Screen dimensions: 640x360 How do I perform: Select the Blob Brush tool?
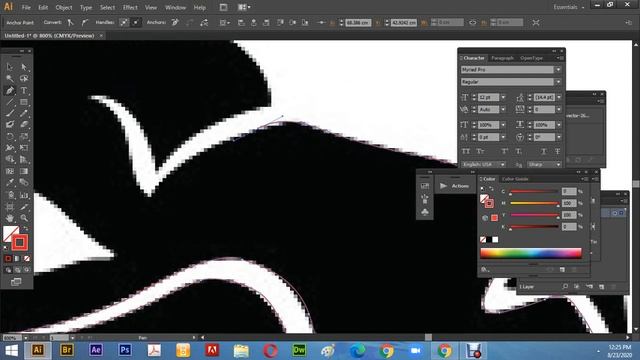tap(10, 124)
